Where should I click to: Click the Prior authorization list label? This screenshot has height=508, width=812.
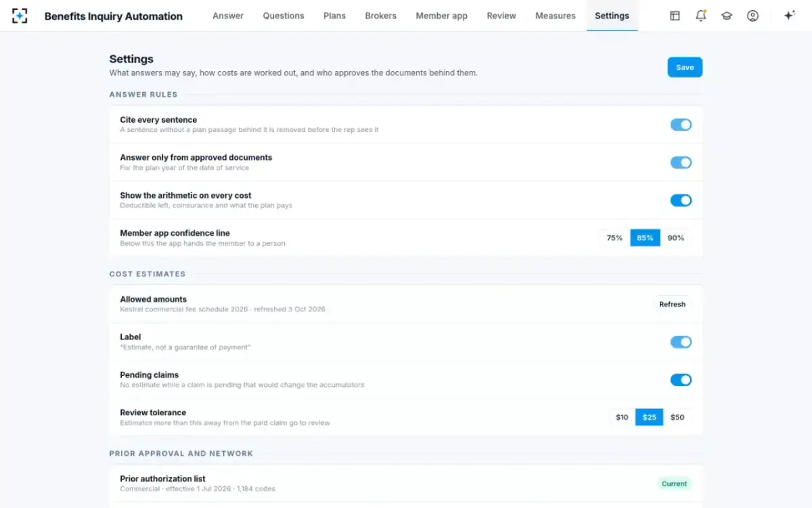pos(162,479)
